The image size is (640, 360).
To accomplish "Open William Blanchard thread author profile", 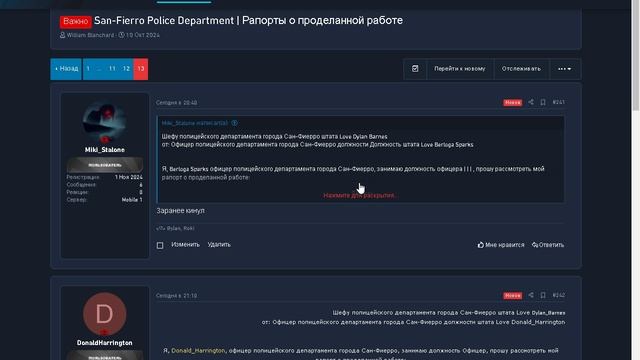I will tap(90, 35).
